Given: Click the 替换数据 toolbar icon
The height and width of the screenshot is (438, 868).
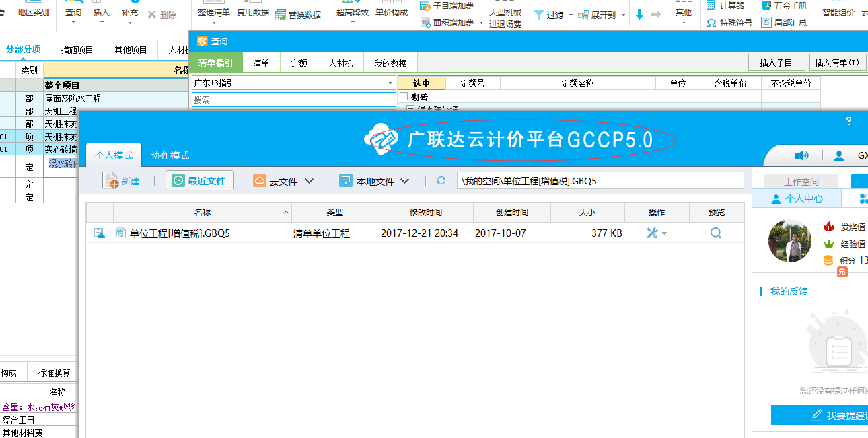Looking at the screenshot, I should pos(281,15).
